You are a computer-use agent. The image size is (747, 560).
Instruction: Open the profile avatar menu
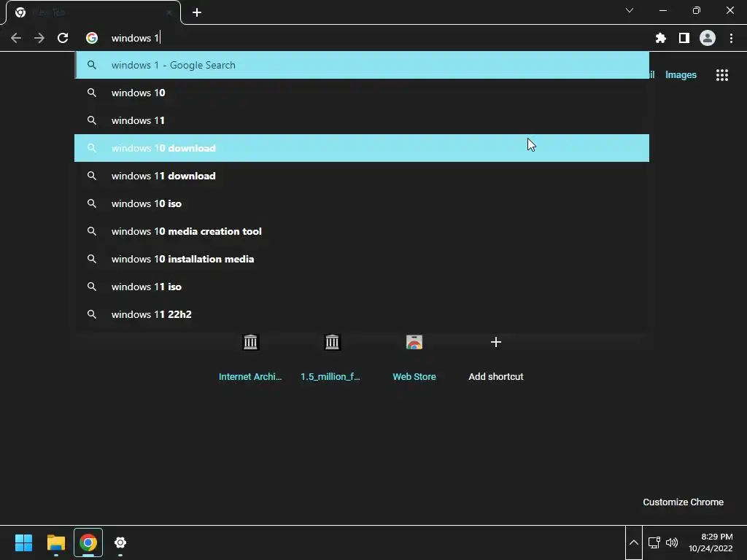tap(708, 38)
